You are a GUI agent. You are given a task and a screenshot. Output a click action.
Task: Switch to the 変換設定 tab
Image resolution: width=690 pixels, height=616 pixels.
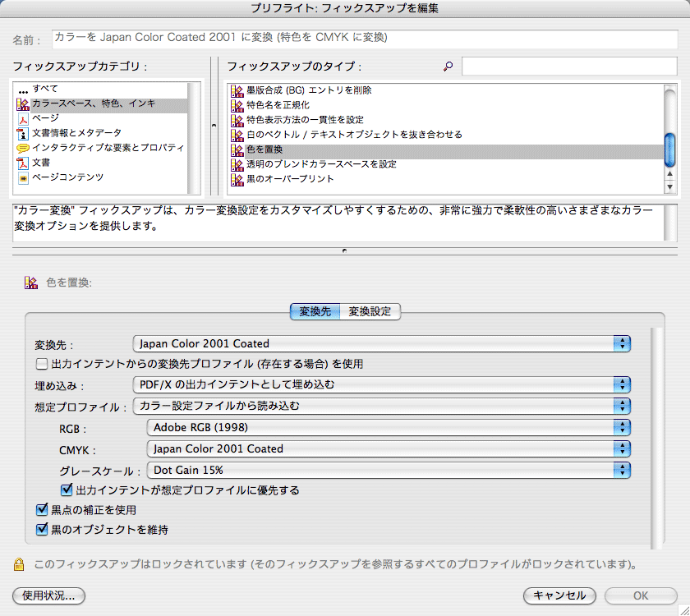coord(369,311)
